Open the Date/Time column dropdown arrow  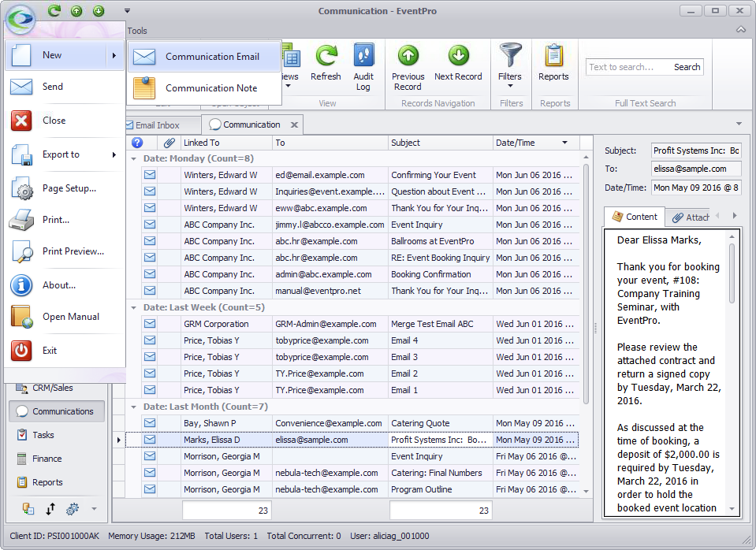(564, 143)
